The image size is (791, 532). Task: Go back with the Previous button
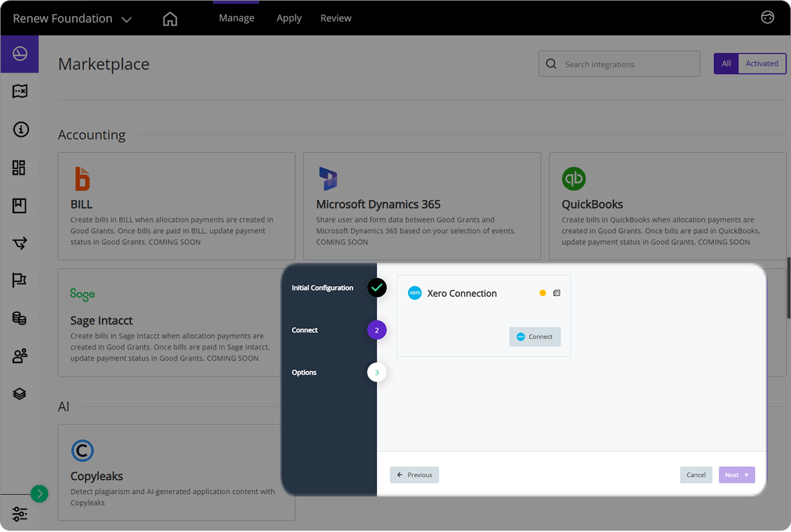[x=414, y=475]
